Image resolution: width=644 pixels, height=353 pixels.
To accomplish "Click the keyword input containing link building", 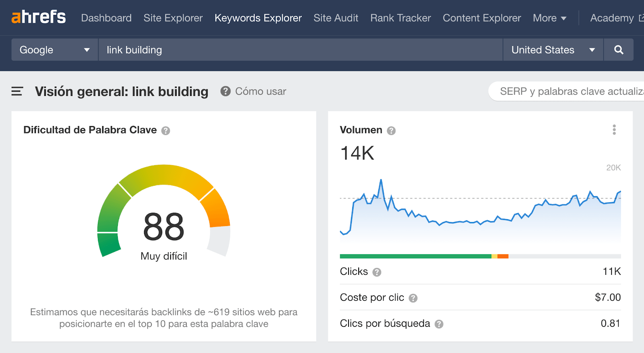I will (301, 50).
